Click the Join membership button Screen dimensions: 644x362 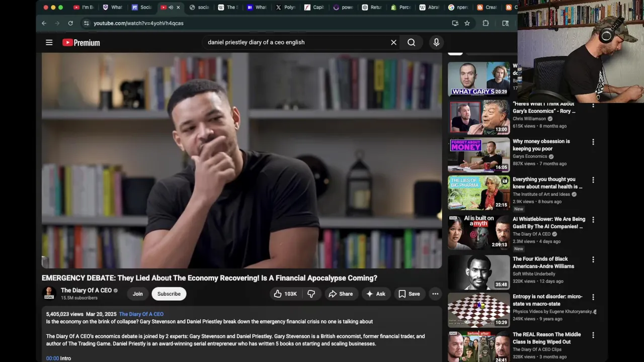click(138, 294)
